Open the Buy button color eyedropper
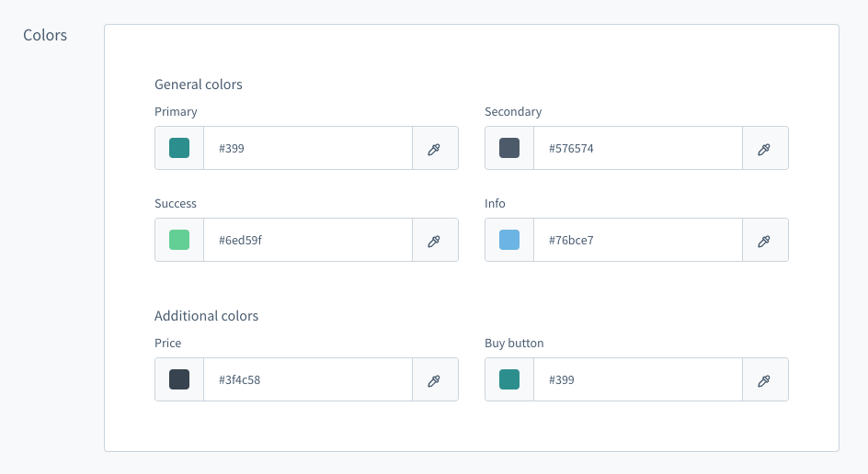 click(764, 380)
